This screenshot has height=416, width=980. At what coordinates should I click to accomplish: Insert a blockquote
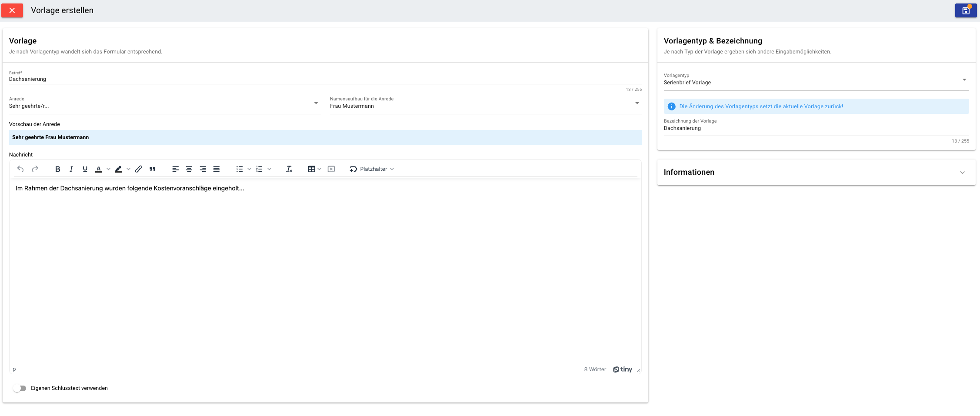[x=153, y=169]
